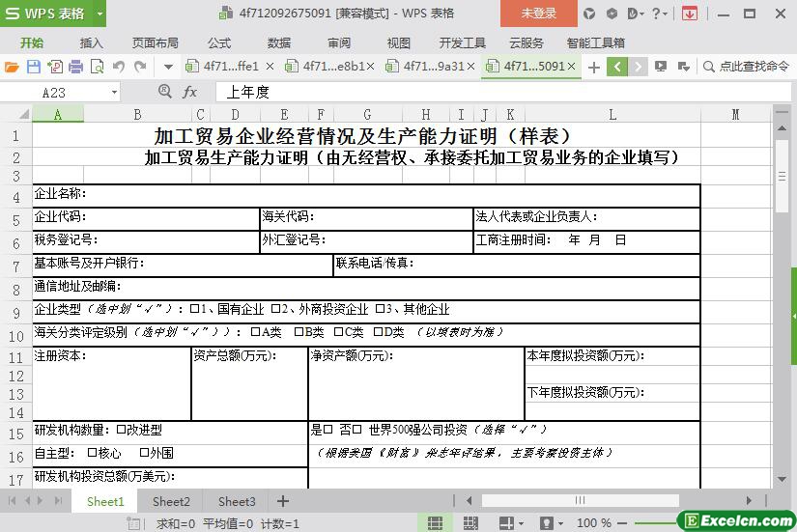Click the horizontal scrollbar thumb
The width and height of the screenshot is (797, 532).
580,501
